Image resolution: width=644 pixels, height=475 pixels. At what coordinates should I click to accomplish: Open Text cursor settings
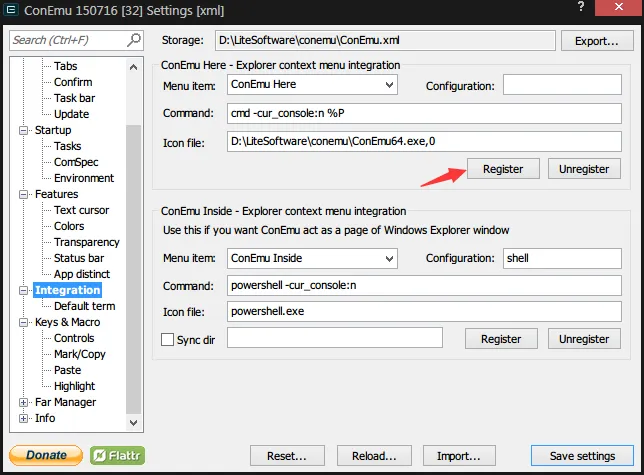[81, 210]
